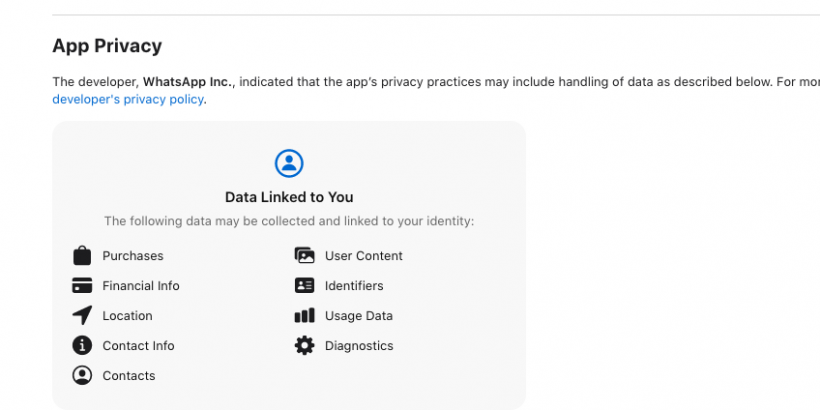
Task: Click the blue profile icon above Data Linked to You
Action: point(289,163)
